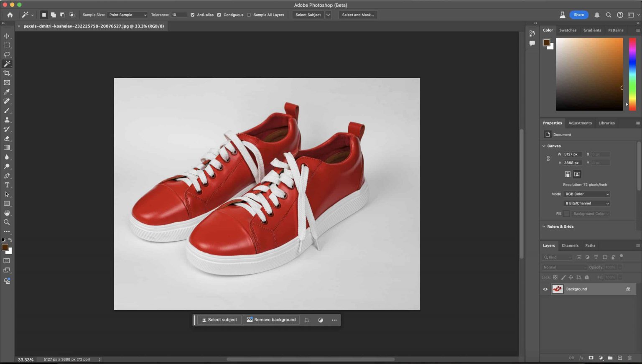Switch to the Channels tab

click(570, 245)
